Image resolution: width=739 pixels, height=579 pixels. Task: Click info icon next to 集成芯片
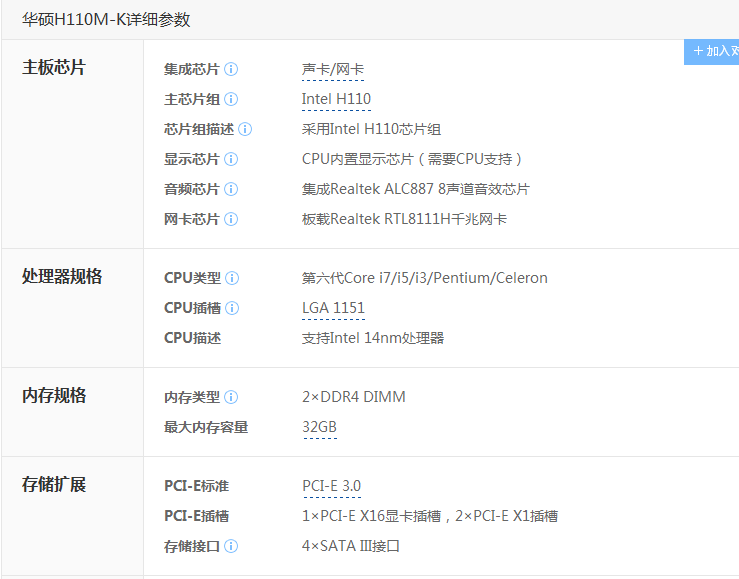[231, 69]
